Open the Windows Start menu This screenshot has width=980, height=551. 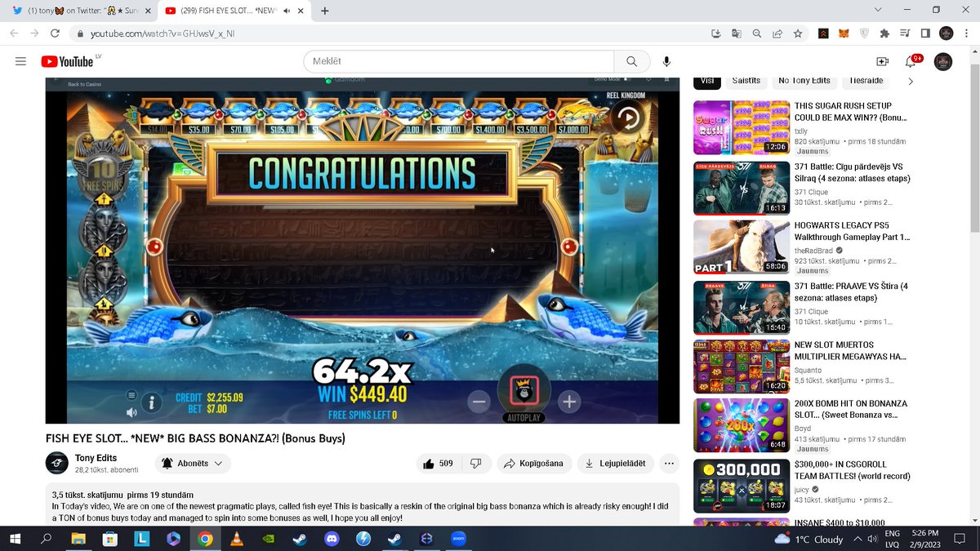point(16,539)
